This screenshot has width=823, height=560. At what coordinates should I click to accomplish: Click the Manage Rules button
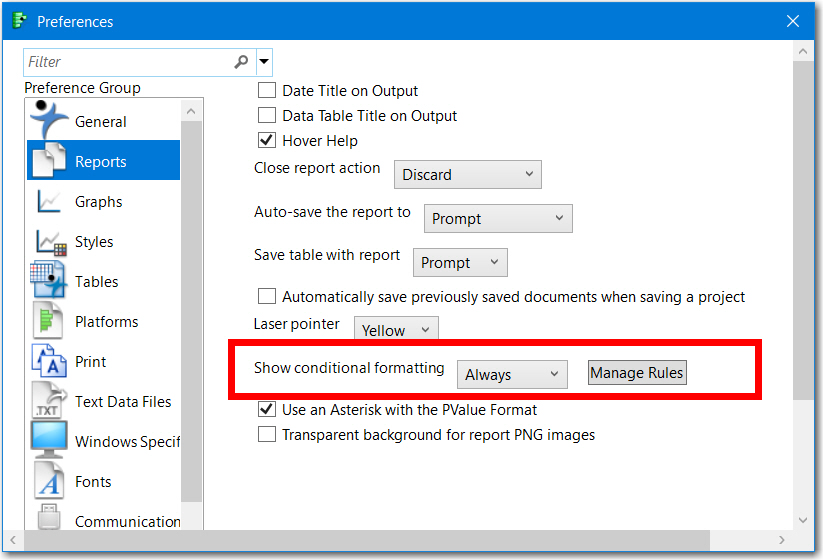click(x=637, y=373)
